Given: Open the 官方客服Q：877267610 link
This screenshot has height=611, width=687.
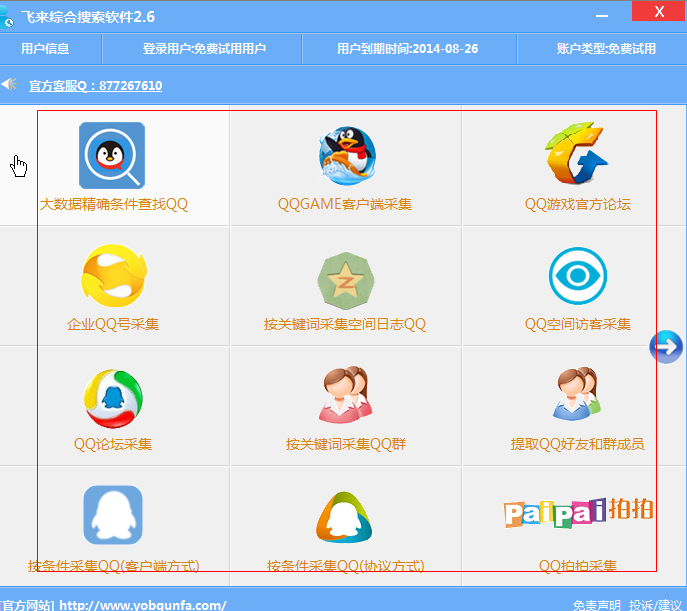Looking at the screenshot, I should coord(96,85).
